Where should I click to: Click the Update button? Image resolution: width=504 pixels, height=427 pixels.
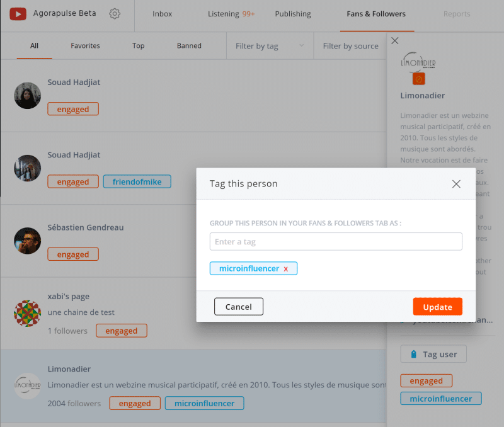point(437,307)
